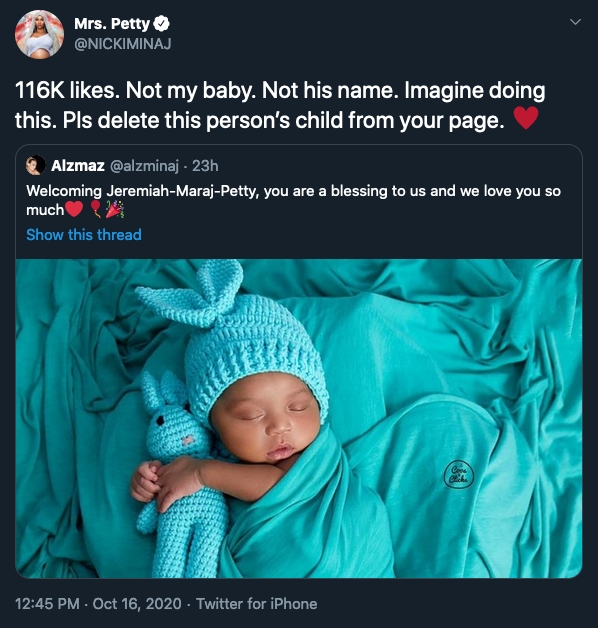598x628 pixels.
Task: Click the quoted tweet text about Jeremiah-Maraj-Petty
Action: [293, 200]
